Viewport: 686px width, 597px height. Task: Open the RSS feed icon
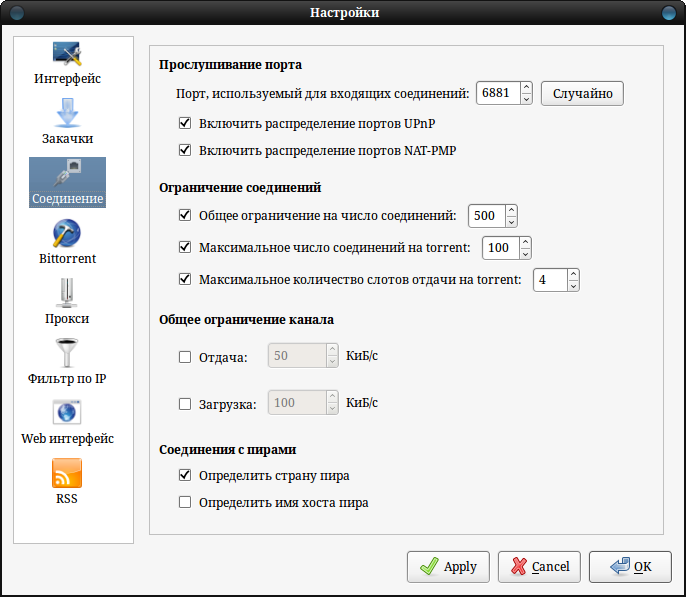pyautogui.click(x=67, y=473)
